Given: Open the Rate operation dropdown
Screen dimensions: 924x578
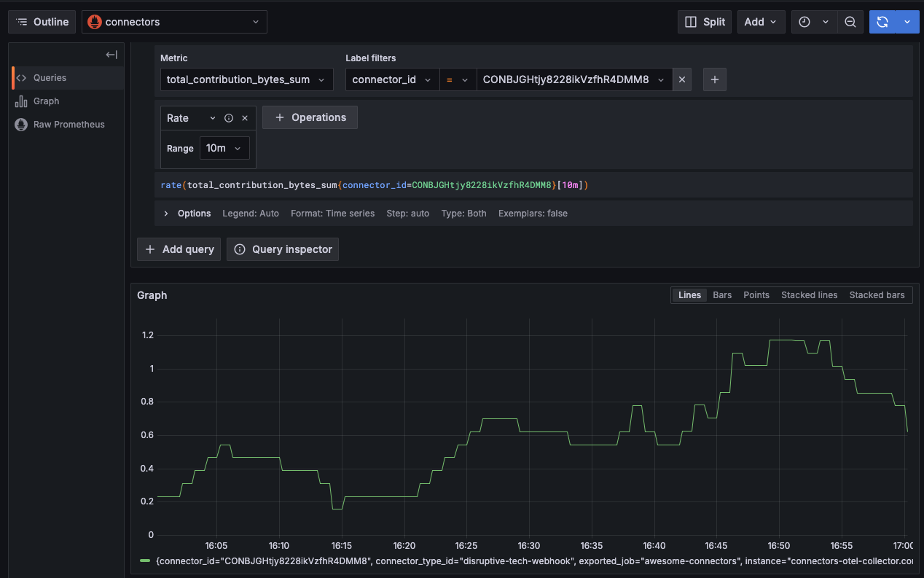Looking at the screenshot, I should (x=191, y=118).
